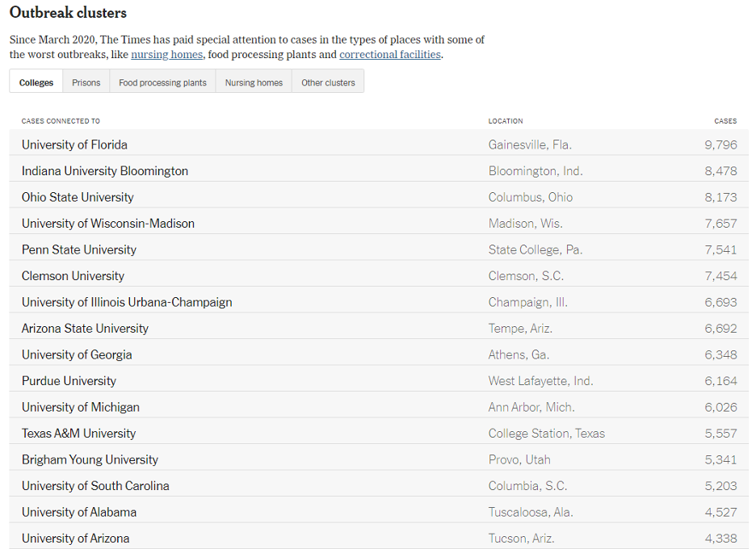Open the Prisons tab
The image size is (756, 549).
click(x=86, y=82)
